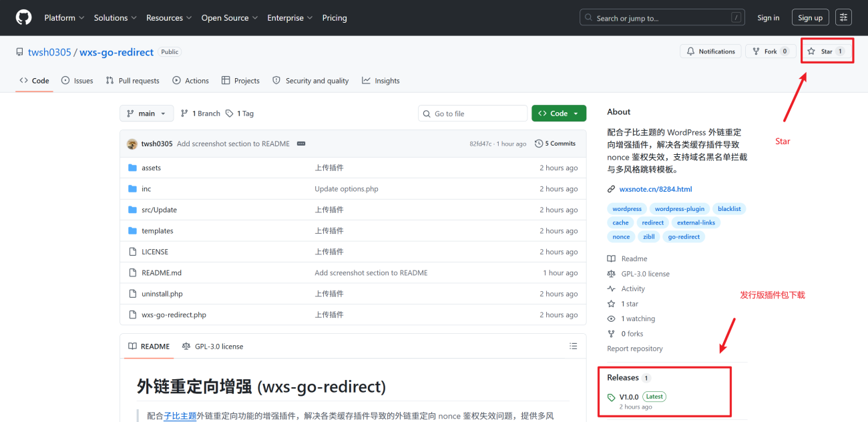Click the go-redirect topic tag
Image resolution: width=868 pixels, height=422 pixels.
pos(684,237)
